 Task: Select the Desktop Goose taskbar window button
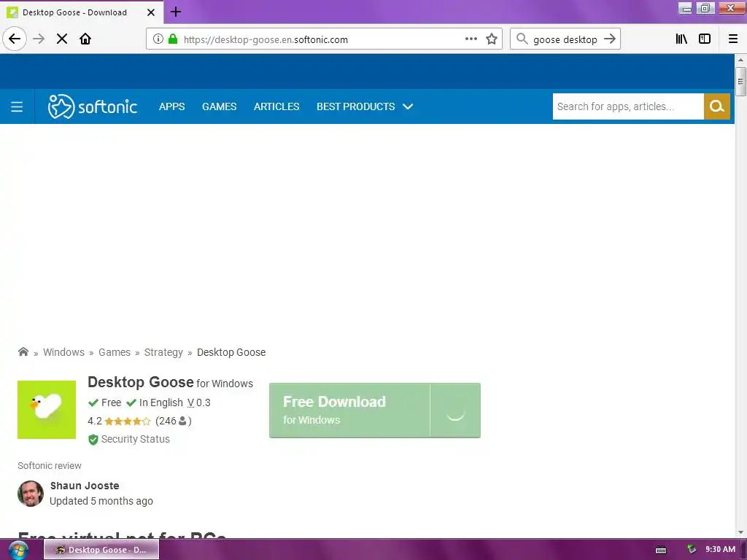point(101,550)
